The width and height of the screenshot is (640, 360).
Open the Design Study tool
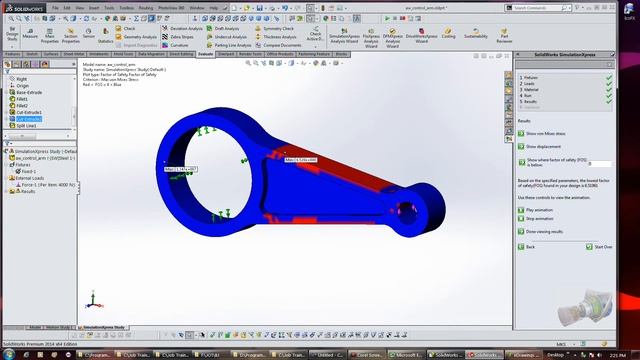pyautogui.click(x=12, y=34)
